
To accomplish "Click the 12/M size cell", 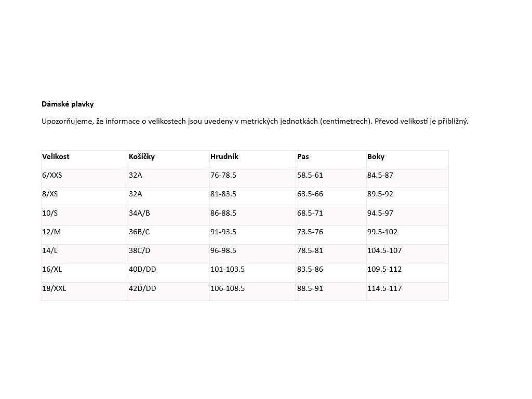I will click(51, 232).
